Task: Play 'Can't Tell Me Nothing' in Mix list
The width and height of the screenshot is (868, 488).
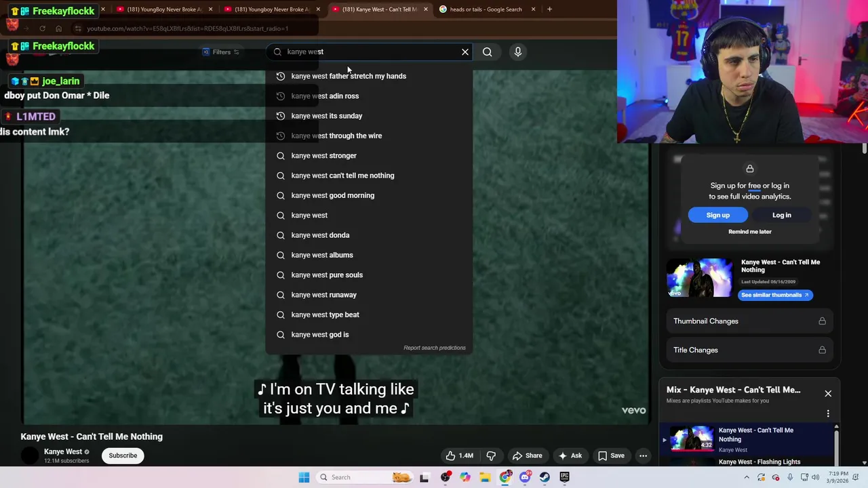Action: pyautogui.click(x=746, y=439)
